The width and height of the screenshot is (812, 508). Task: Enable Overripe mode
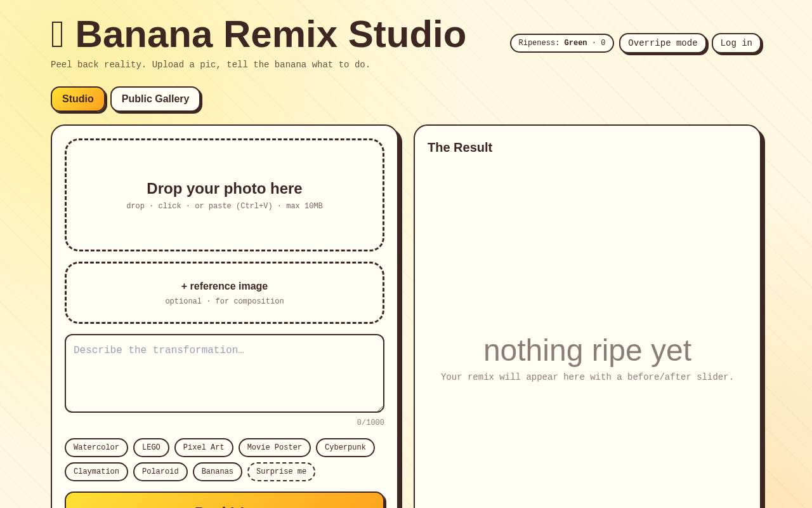tap(662, 43)
